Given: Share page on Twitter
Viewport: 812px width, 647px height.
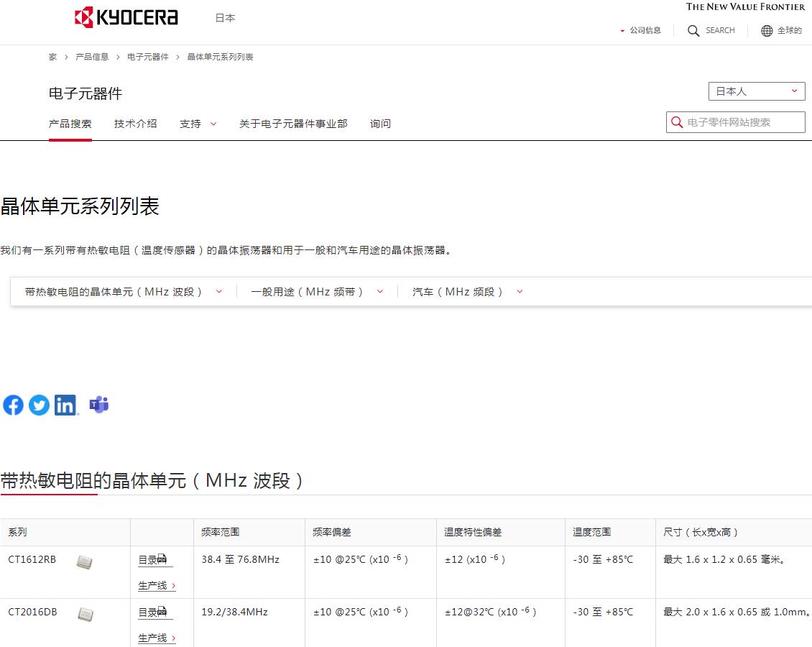Looking at the screenshot, I should [39, 405].
